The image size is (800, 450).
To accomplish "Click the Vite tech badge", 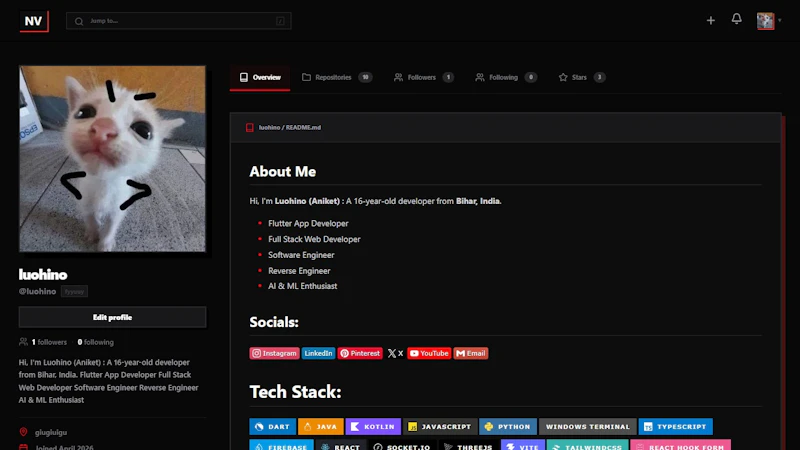I will [x=523, y=445].
